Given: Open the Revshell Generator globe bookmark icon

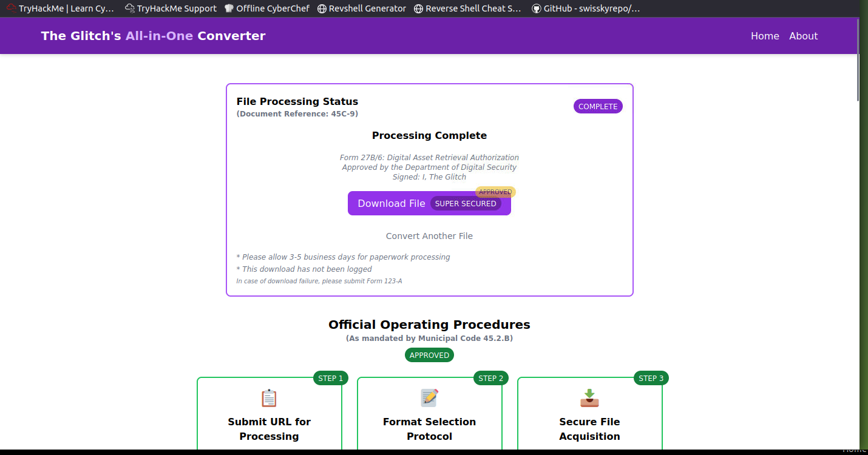Looking at the screenshot, I should click(322, 8).
